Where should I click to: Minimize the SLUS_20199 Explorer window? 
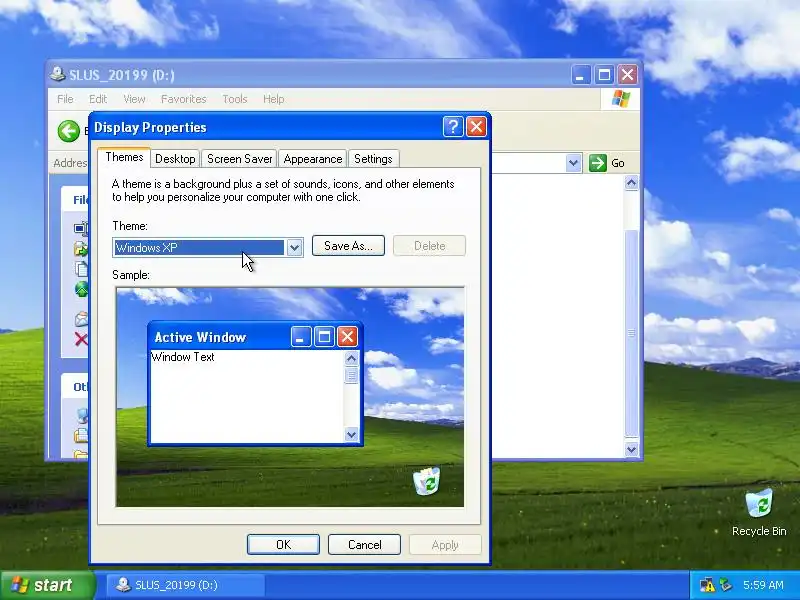click(580, 75)
